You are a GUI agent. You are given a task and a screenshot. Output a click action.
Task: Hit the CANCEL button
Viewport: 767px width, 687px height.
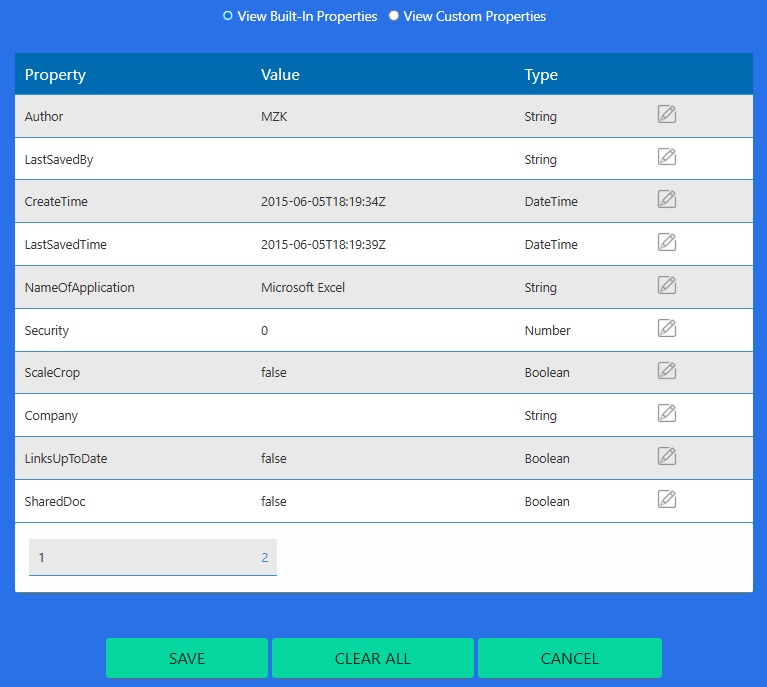[569, 658]
